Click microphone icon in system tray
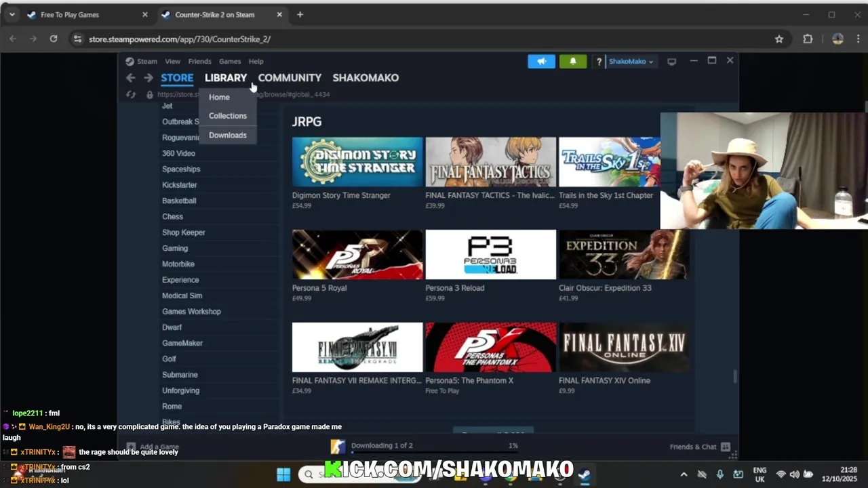868x488 pixels. tap(720, 474)
